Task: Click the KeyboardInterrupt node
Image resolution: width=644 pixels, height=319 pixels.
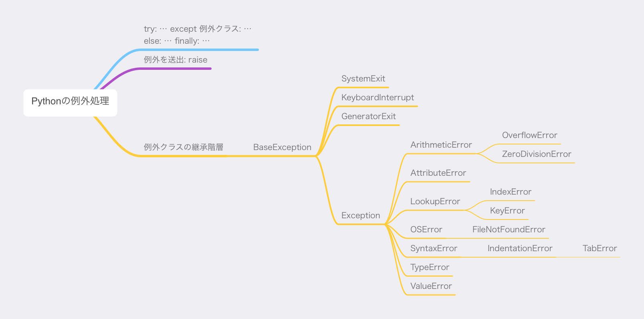Action: tap(378, 98)
